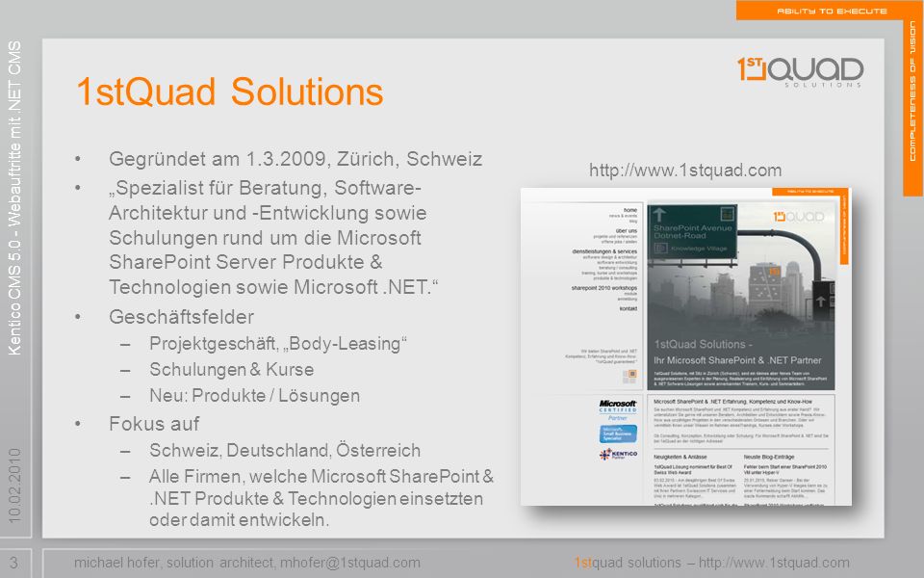Click "dienstleistungen & services" in the pictured menu
924x578 pixels.
tap(604, 251)
